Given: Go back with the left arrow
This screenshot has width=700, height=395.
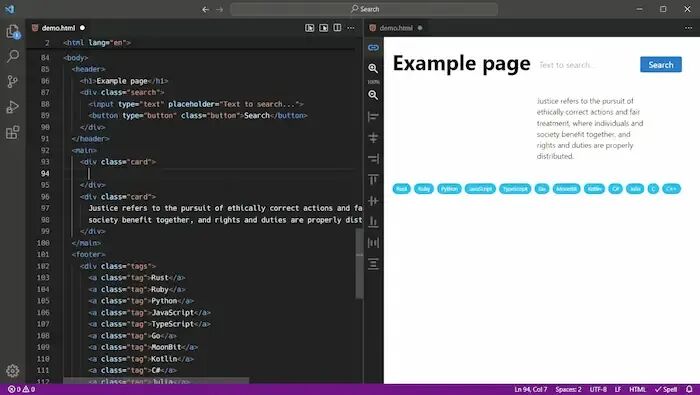Looking at the screenshot, I should point(205,9).
